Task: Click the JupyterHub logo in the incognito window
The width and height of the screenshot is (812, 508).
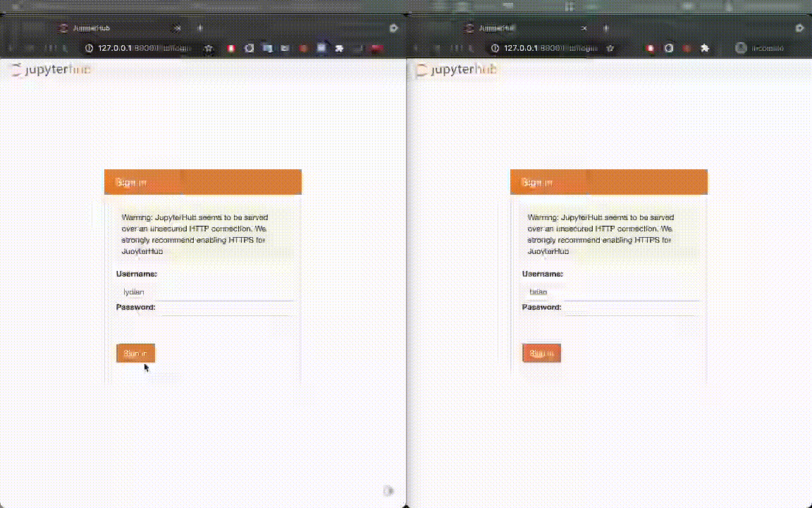Action: (x=456, y=70)
